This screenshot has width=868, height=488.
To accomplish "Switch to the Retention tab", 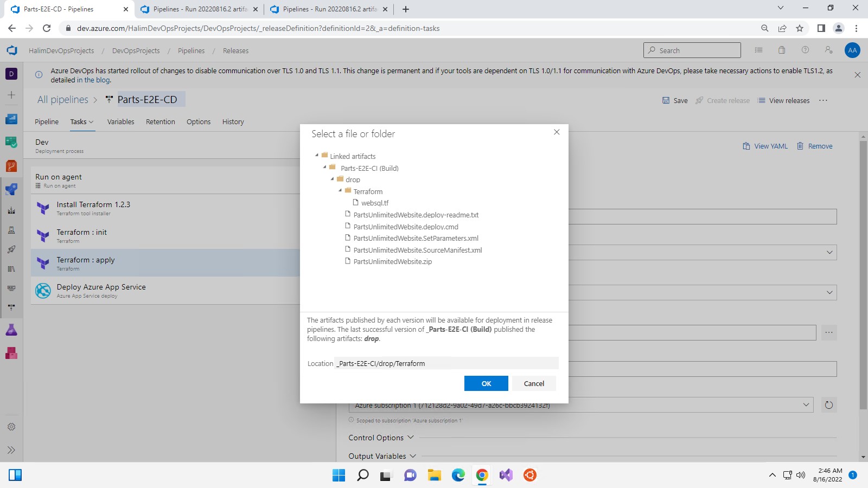I will 161,121.
